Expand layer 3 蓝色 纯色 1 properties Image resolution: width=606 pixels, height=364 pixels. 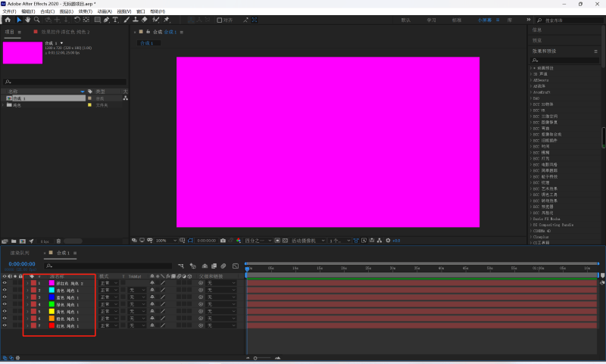click(27, 297)
